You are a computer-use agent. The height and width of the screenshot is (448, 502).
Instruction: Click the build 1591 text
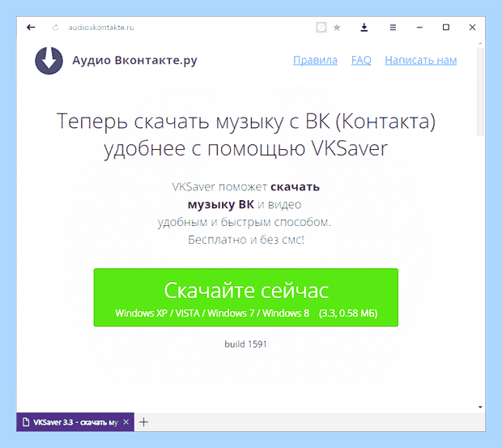point(245,344)
